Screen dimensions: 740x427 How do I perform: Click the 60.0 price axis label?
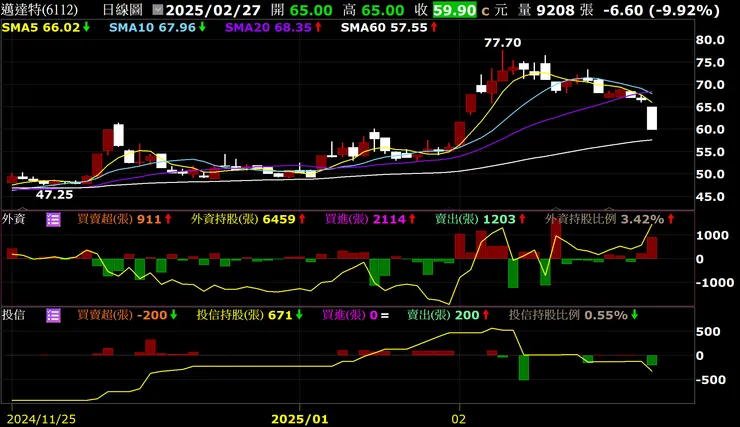[x=710, y=129]
